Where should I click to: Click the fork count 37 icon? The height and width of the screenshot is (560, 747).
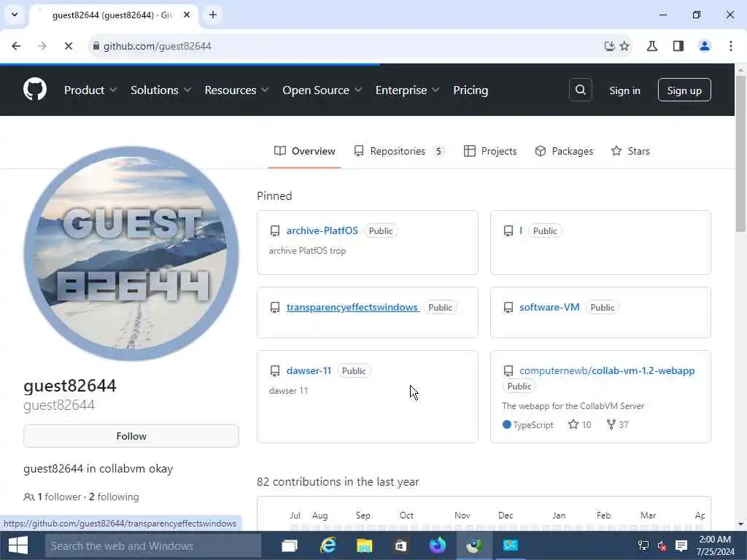pos(611,424)
